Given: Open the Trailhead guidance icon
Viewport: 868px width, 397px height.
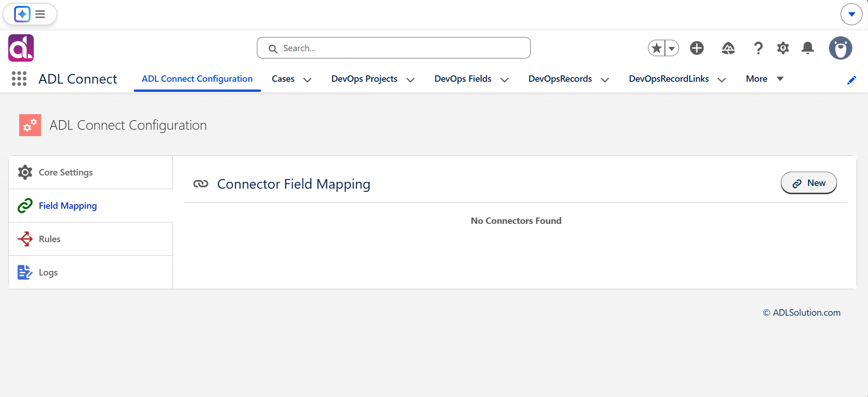Looking at the screenshot, I should click(728, 48).
